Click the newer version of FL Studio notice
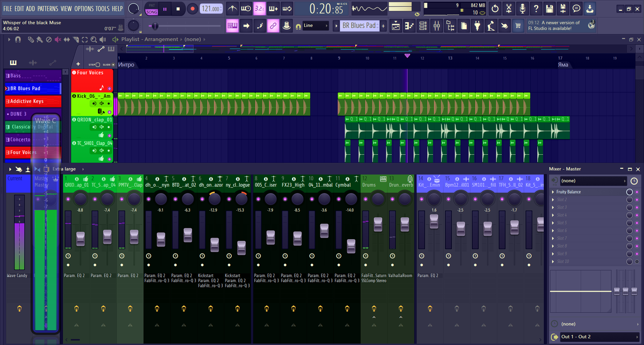644x345 pixels. [x=562, y=25]
